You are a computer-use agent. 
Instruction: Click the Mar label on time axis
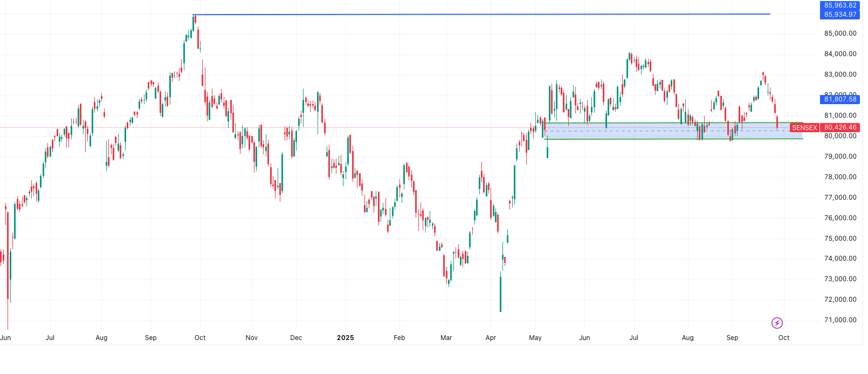click(x=446, y=338)
